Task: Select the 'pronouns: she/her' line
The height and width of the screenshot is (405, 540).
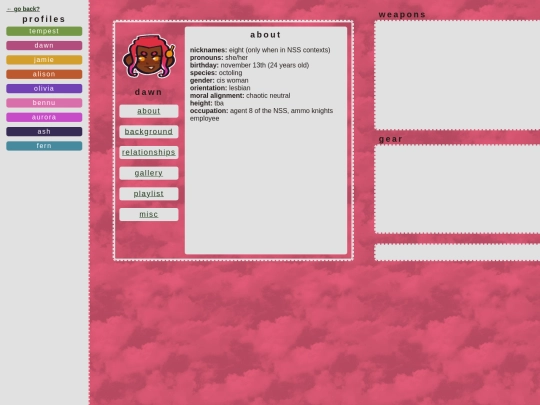Action: pos(219,58)
